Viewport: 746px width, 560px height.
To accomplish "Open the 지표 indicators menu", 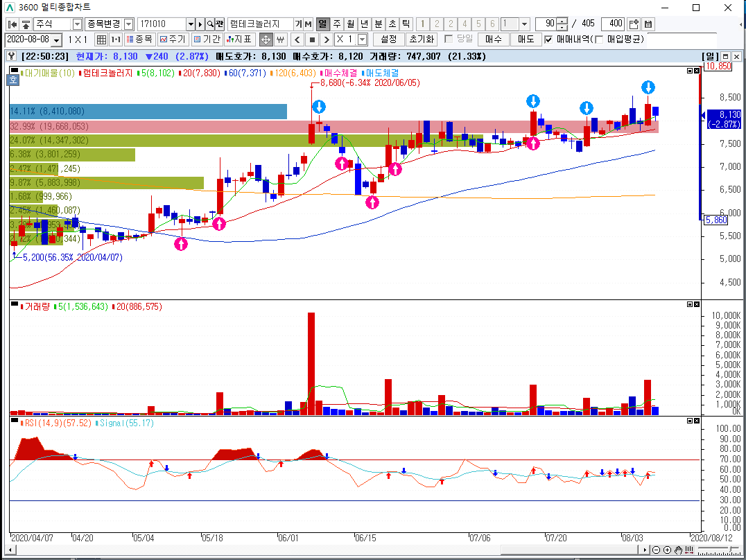I will pyautogui.click(x=241, y=40).
